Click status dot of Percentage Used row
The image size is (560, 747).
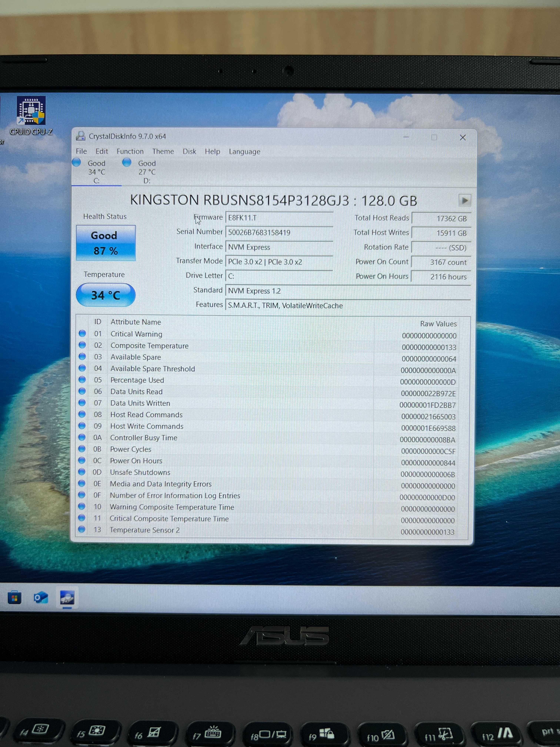pos(82,379)
